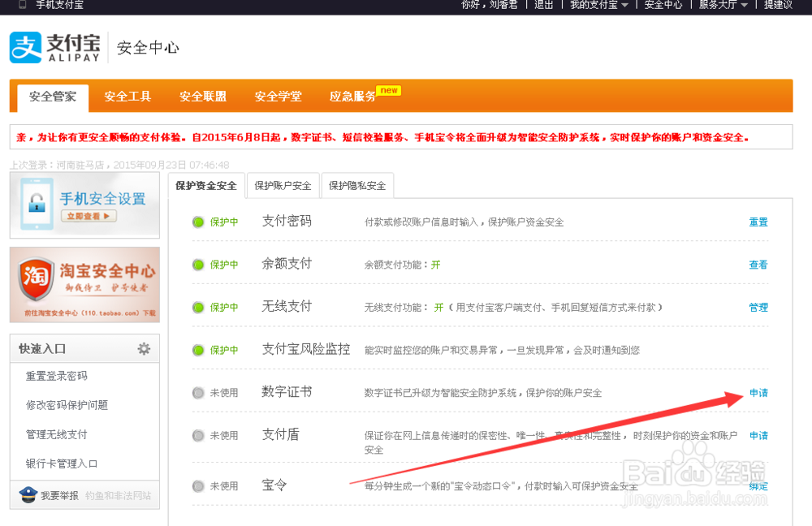Open the 安全工具 tab
The image size is (812, 526).
point(127,97)
